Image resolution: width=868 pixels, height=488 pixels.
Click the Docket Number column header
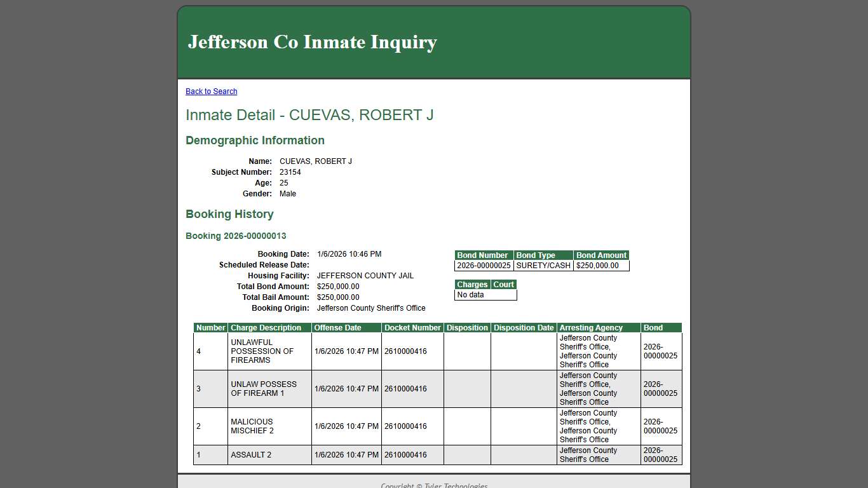click(412, 328)
